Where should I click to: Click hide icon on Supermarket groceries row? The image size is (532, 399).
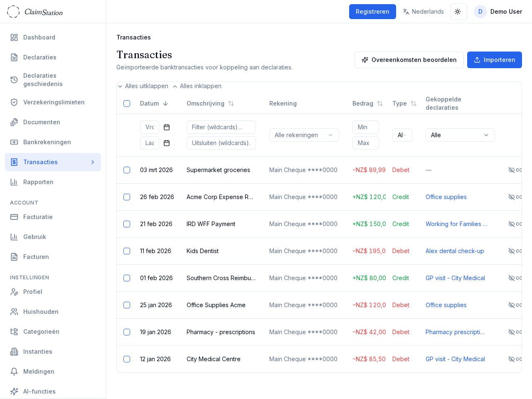pos(511,170)
